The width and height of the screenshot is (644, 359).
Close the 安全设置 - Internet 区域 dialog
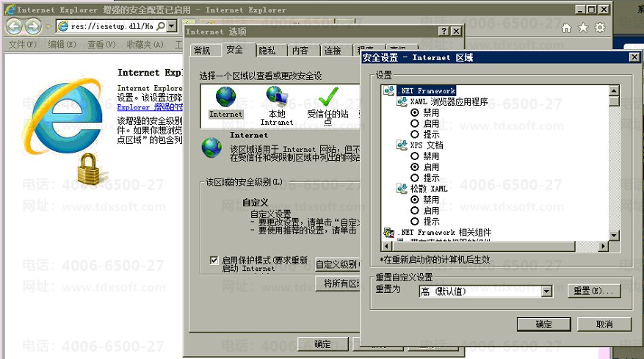point(634,57)
